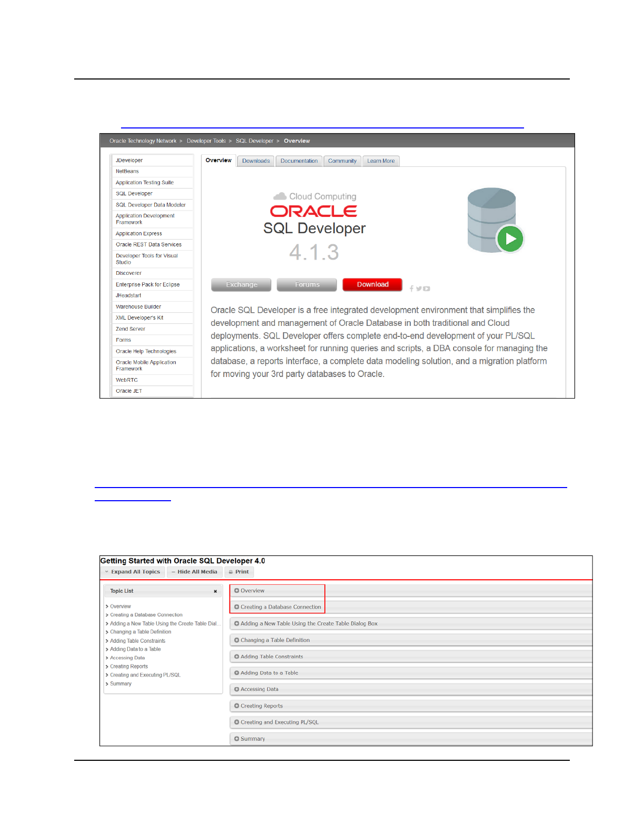Select the Overview tab
The image size is (644, 834).
[x=218, y=161]
